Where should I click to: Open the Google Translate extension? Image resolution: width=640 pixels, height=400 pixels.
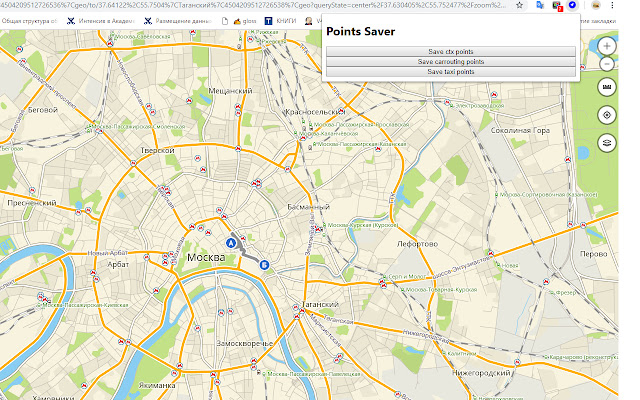click(541, 5)
